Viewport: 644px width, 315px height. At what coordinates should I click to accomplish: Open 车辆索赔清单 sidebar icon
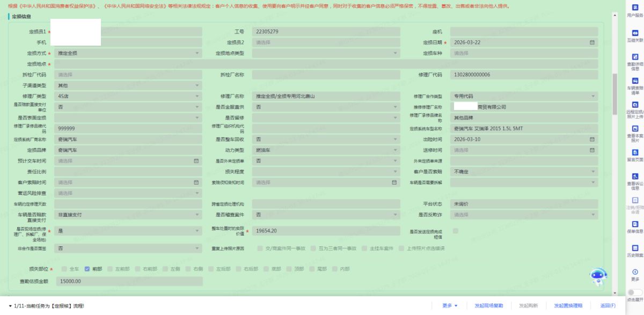tap(635, 83)
